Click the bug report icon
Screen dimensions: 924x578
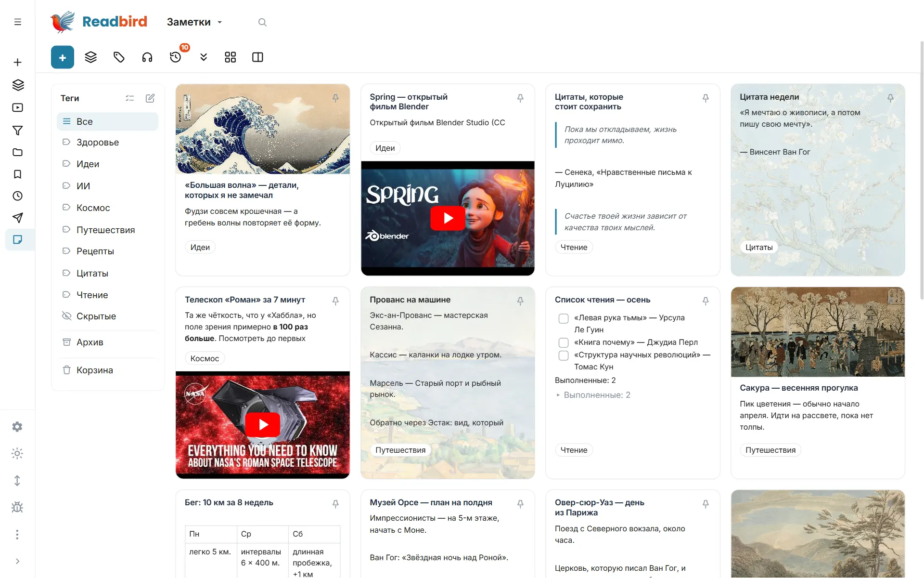click(17, 507)
